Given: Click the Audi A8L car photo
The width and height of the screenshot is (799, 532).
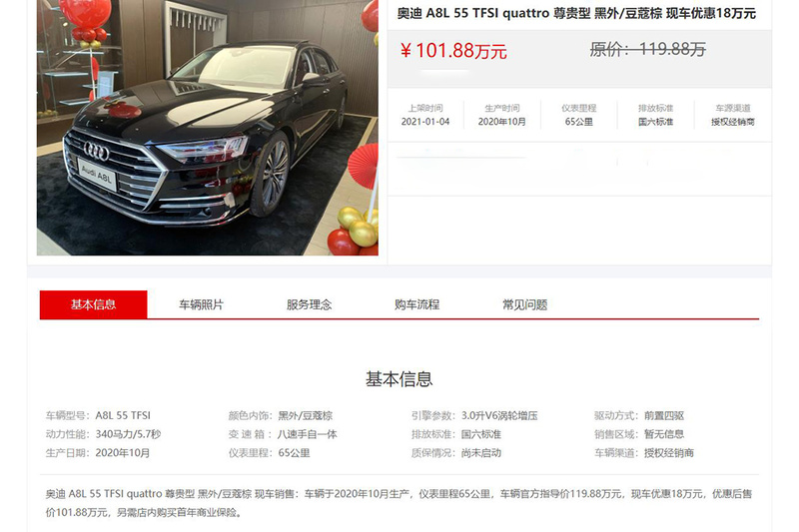Looking at the screenshot, I should coord(208,128).
